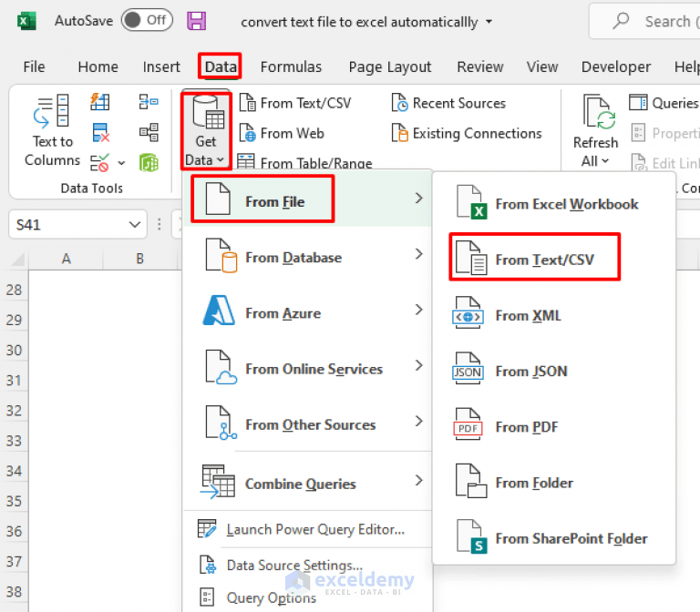
Task: Expand the From File submenu chevron
Action: pyautogui.click(x=418, y=198)
